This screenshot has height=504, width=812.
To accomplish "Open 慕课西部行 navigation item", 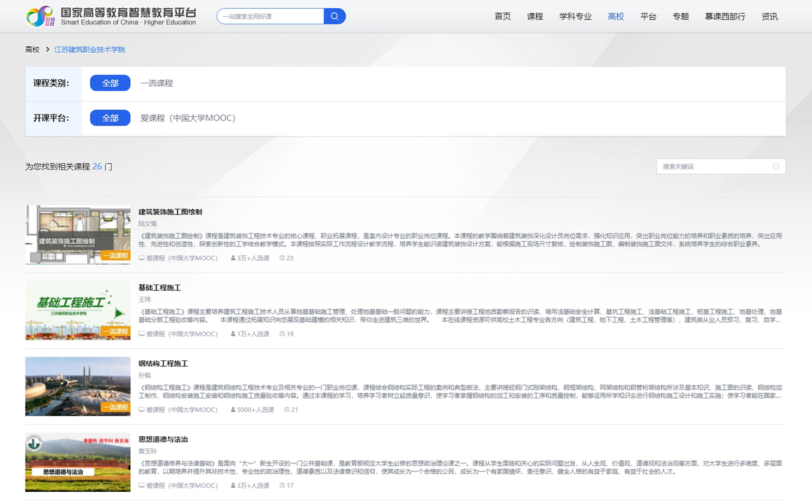I will coord(725,16).
